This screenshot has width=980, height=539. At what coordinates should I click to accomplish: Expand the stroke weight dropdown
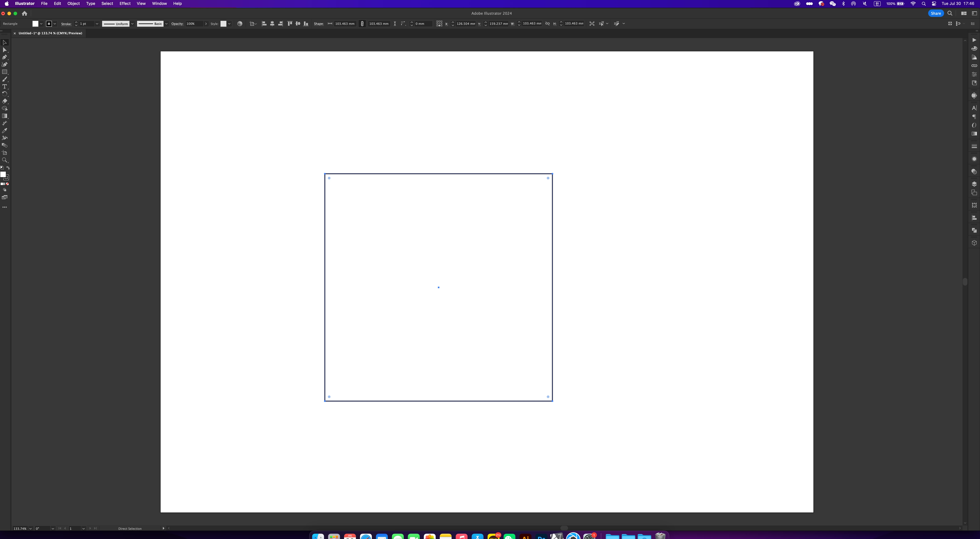coord(97,24)
